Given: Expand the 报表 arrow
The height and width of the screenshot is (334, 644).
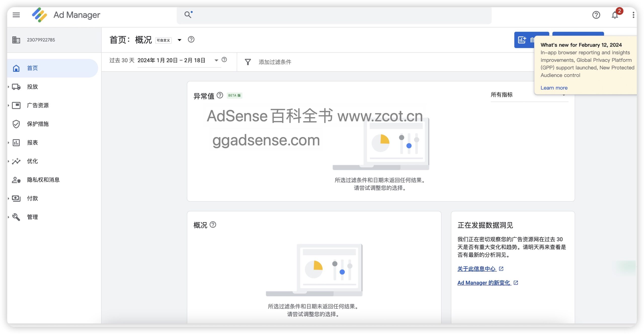Looking at the screenshot, I should point(8,142).
